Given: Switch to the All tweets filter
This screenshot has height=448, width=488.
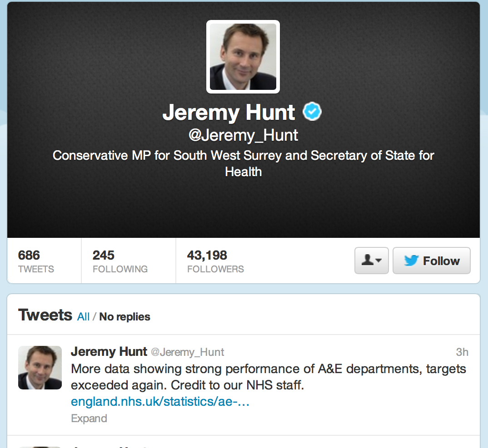Looking at the screenshot, I should click(x=83, y=316).
